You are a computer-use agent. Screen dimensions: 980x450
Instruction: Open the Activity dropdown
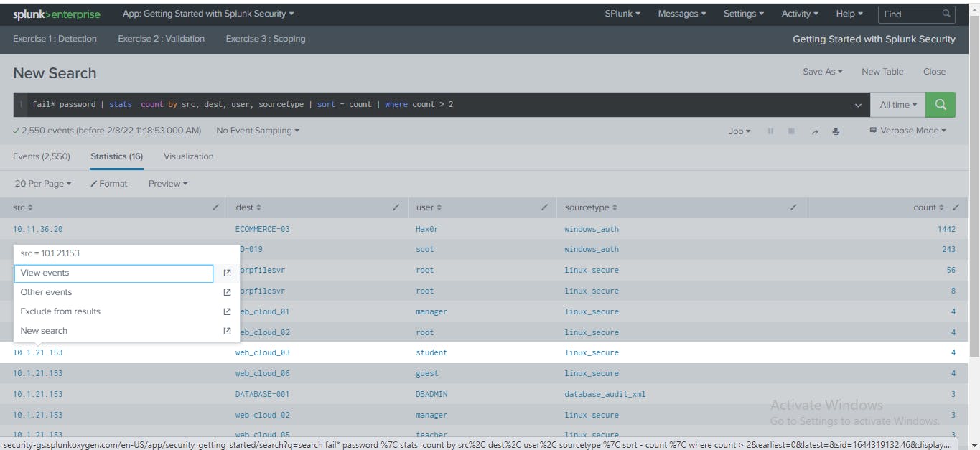[x=800, y=14]
